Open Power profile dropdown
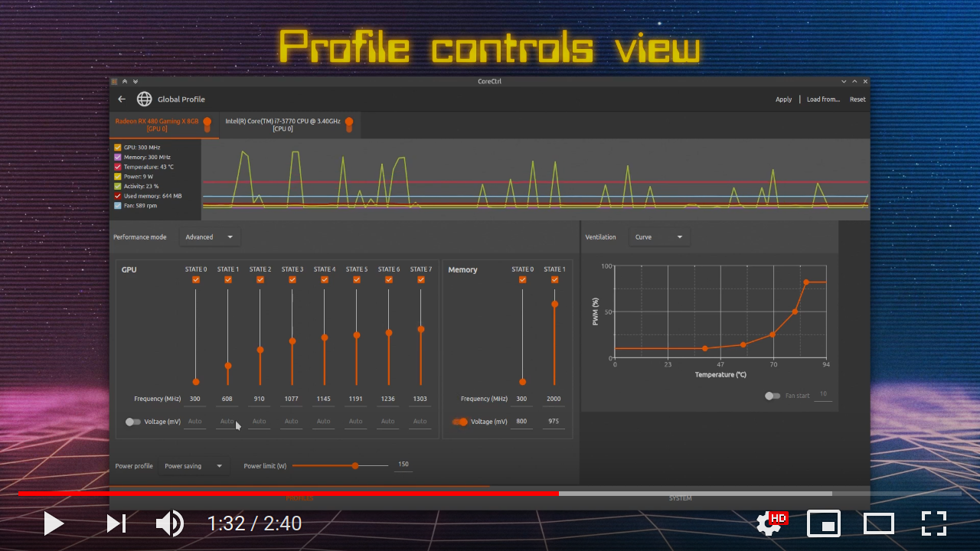This screenshot has height=551, width=980. pos(194,466)
